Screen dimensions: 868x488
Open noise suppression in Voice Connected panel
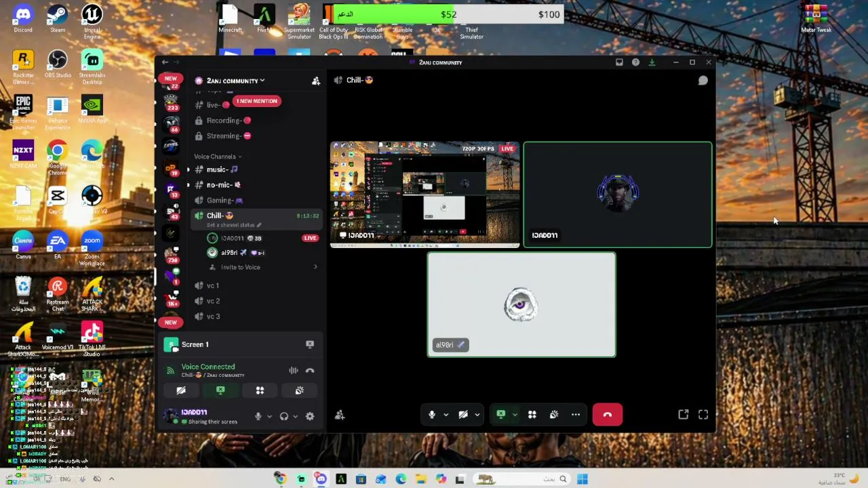coord(294,371)
